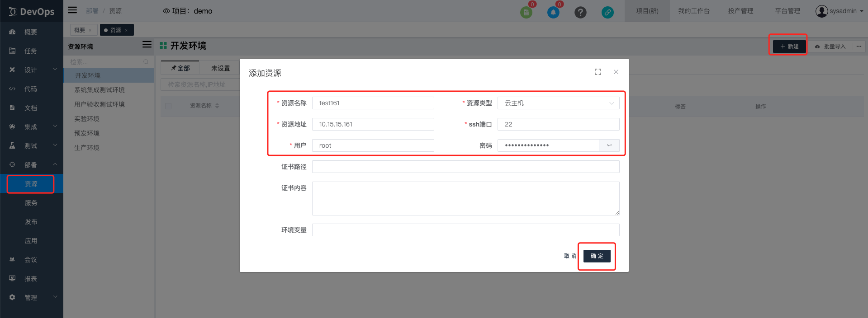Switch to the 未设置 tab
Screen dimensions: 868x318
[220, 68]
